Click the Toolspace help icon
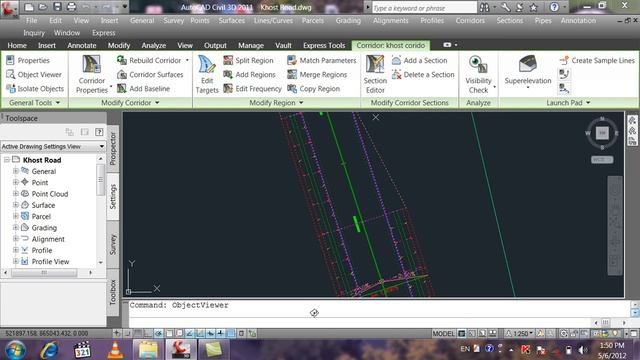The height and width of the screenshot is (360, 640). (x=99, y=132)
